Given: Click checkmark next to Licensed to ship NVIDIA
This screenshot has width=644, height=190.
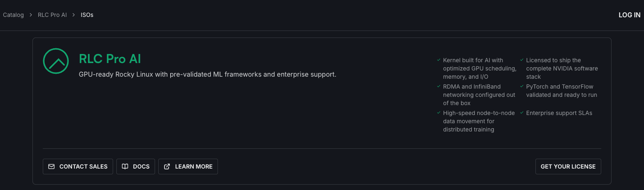Looking at the screenshot, I should pyautogui.click(x=522, y=60).
